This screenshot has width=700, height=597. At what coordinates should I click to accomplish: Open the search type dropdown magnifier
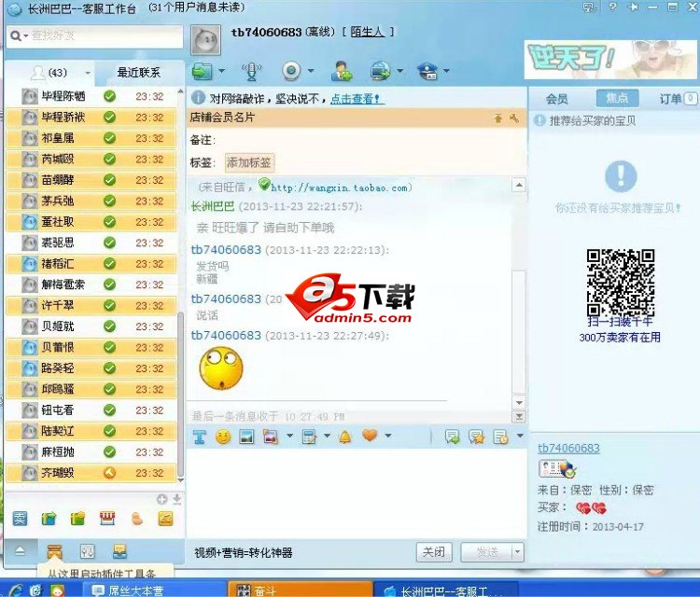pos(19,35)
